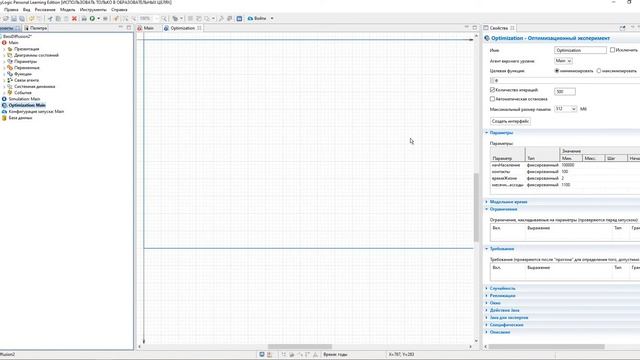
Task: Open dropdown arrow beside green Run icon
Action: [x=98, y=18]
